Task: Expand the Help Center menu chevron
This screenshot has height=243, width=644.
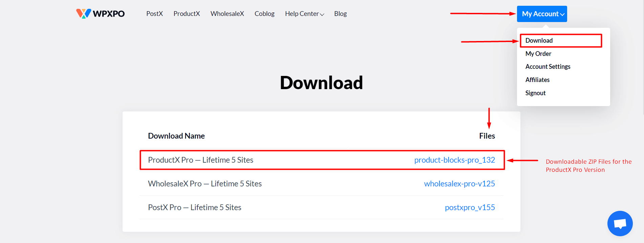Action: (322, 14)
